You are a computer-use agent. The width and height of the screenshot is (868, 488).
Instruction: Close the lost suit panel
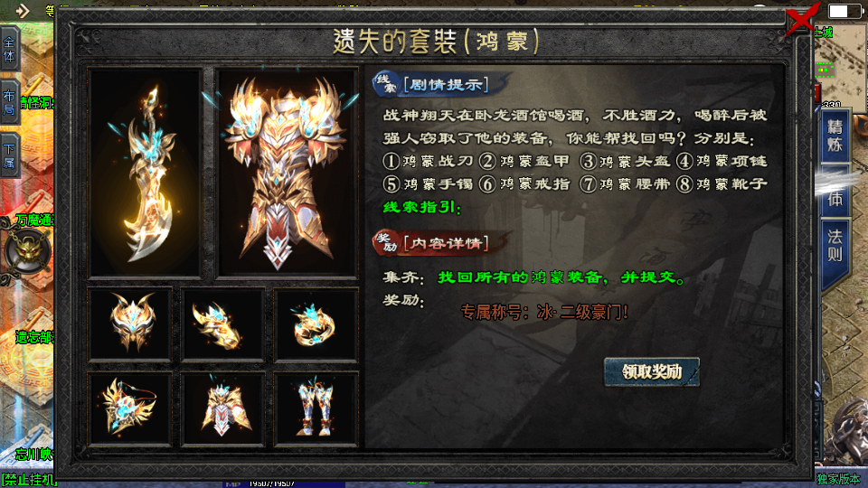[802, 18]
